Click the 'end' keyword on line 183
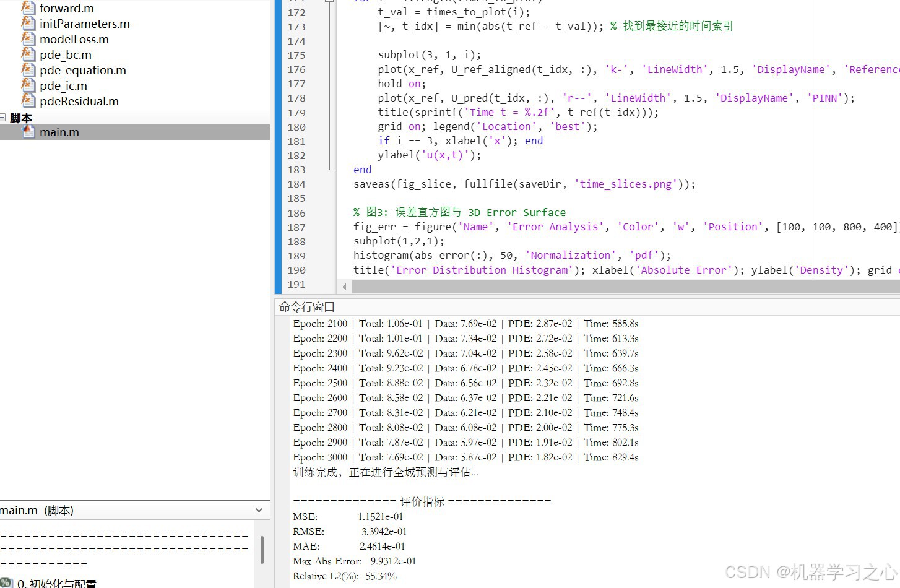The image size is (900, 588). (363, 170)
